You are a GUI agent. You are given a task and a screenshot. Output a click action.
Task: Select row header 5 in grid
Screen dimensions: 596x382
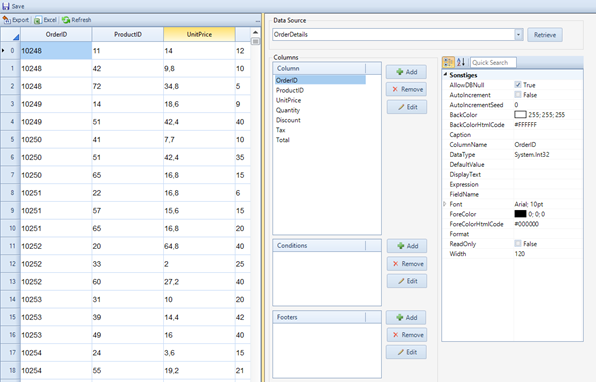click(x=11, y=139)
